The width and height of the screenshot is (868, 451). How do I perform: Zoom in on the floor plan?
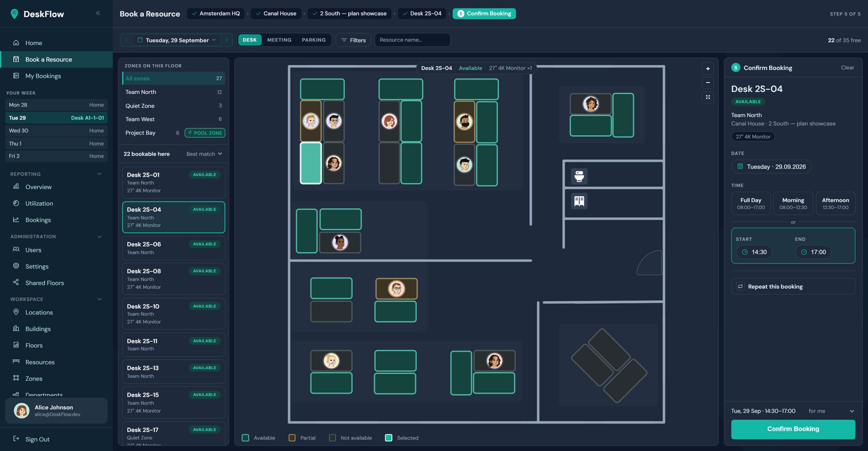click(x=708, y=69)
